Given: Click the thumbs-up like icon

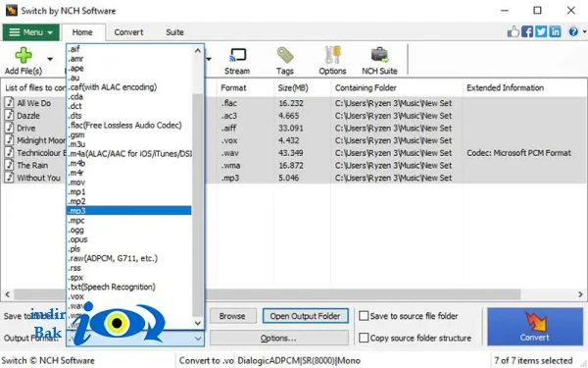Looking at the screenshot, I should (x=513, y=31).
